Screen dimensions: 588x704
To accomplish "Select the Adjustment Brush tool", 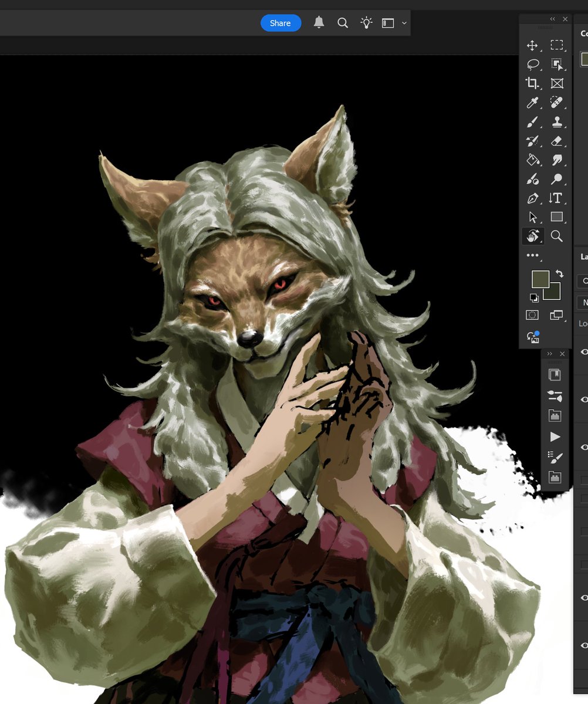I will (x=532, y=179).
